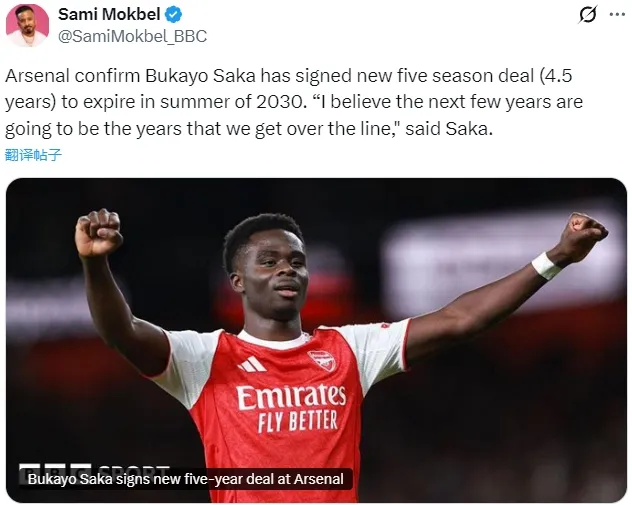Click the white wristband on raised arm
This screenshot has height=505, width=632.
pos(546,265)
